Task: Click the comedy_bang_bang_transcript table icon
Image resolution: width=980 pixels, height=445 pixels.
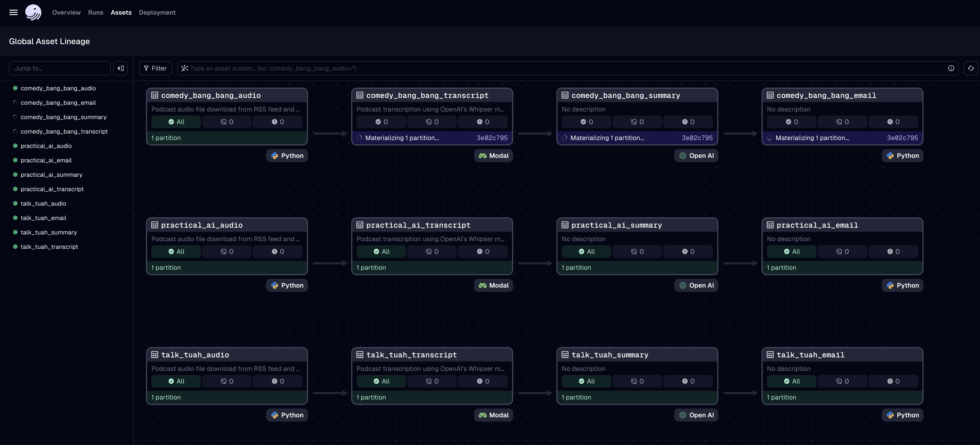Action: tap(360, 95)
